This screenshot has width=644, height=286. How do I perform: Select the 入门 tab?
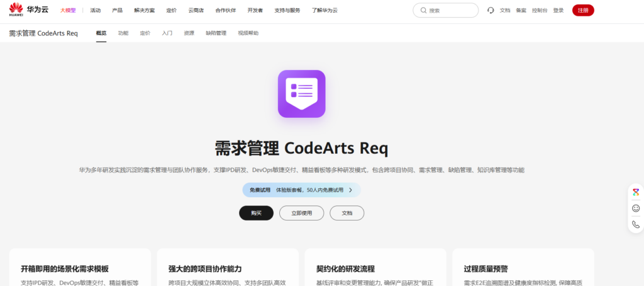point(167,33)
